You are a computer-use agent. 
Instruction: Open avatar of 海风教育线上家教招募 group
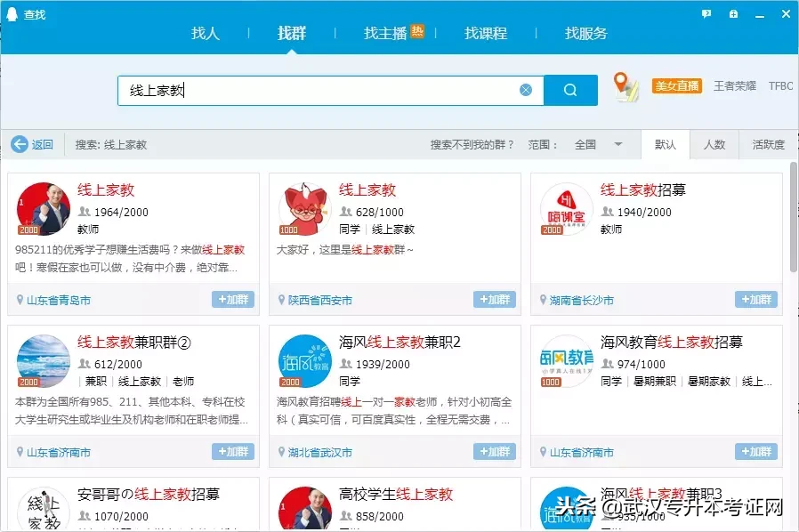point(567,361)
